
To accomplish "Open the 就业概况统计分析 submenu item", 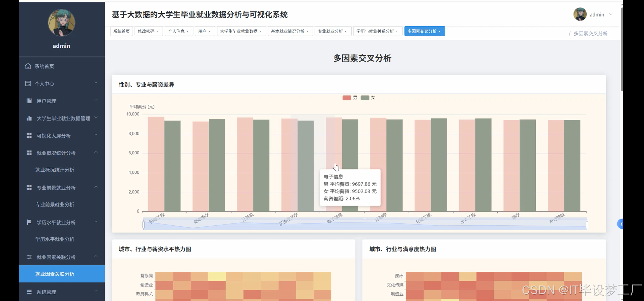I will coord(61,170).
